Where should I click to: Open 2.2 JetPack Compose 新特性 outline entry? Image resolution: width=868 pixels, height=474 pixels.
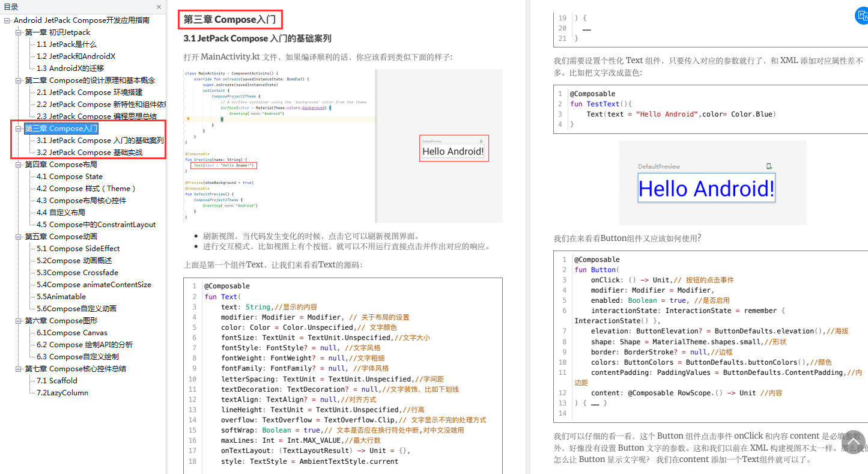[101, 105]
